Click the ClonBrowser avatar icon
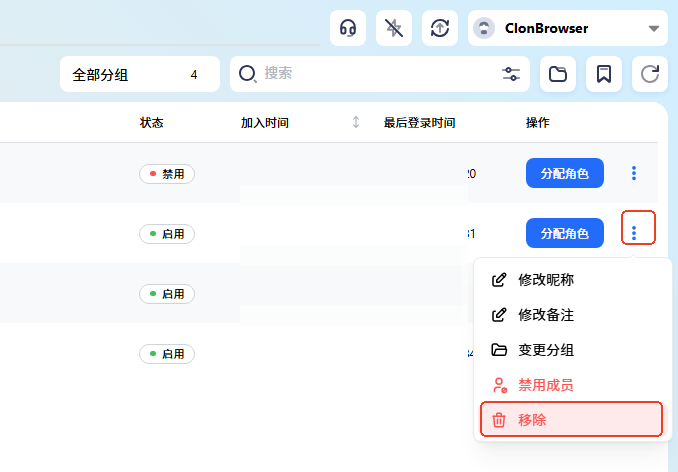 484,29
